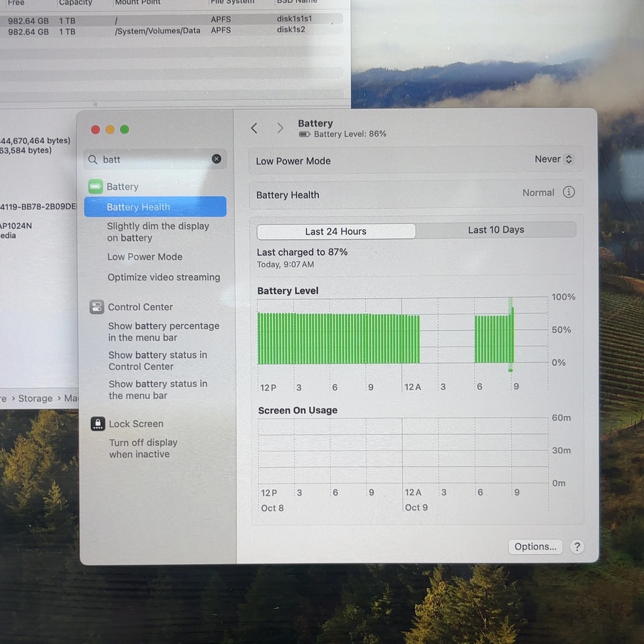Select "Show battery status in the menu bar"

pos(158,390)
